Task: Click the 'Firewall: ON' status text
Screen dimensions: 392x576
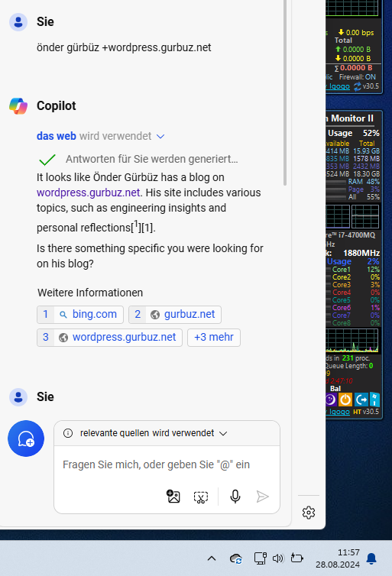Action: (x=357, y=77)
